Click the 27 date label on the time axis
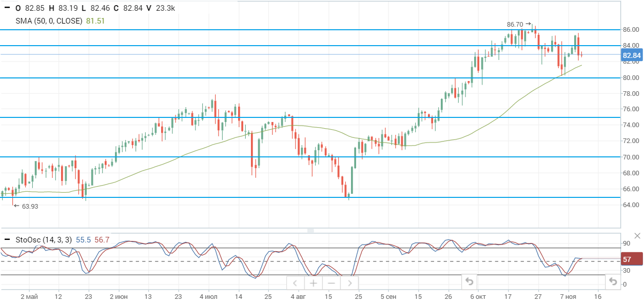The image size is (644, 304). pos(538,297)
